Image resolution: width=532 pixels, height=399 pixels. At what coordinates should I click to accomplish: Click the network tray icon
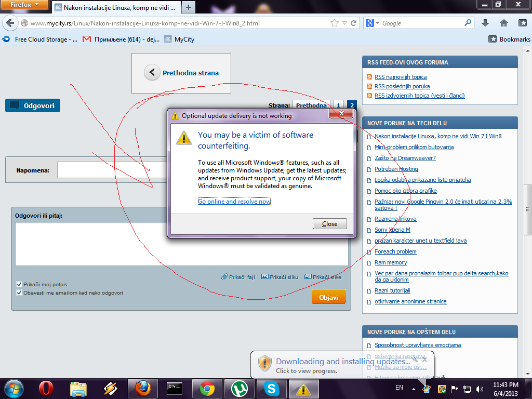(467, 389)
